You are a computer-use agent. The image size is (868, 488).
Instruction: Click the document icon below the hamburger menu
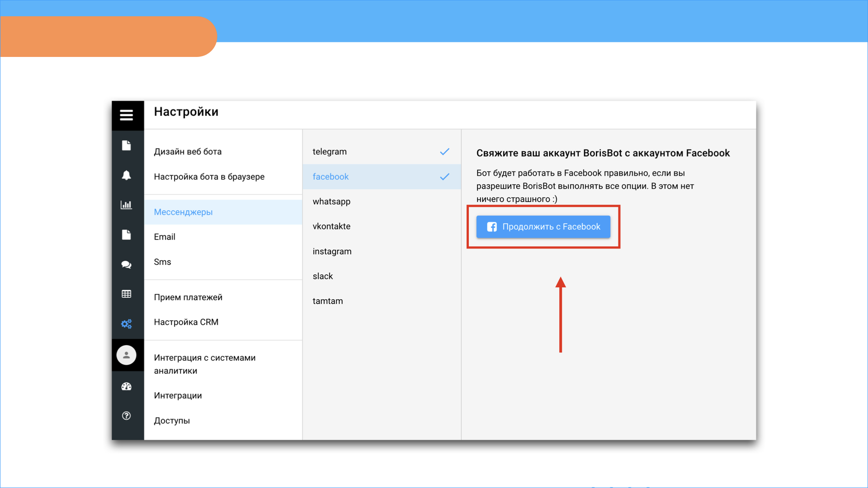127,145
